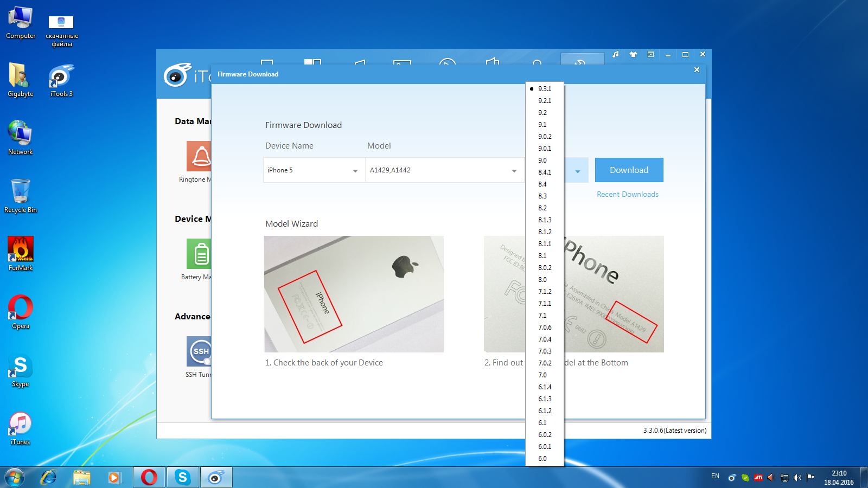Open the iTools 3 desktop shortcut
This screenshot has height=488, width=868.
point(61,78)
